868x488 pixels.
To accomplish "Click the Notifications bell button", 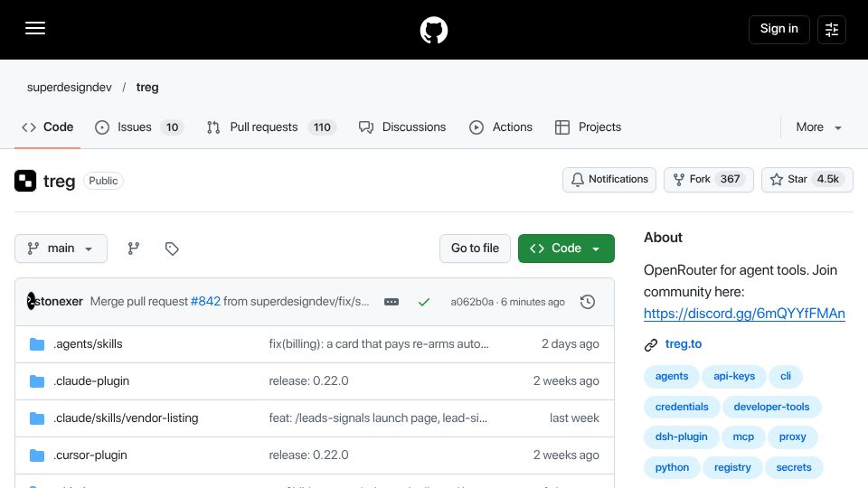I will [609, 180].
